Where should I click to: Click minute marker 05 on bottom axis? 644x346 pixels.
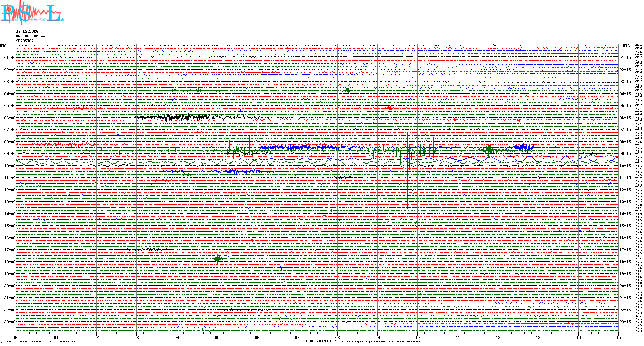pos(217,338)
